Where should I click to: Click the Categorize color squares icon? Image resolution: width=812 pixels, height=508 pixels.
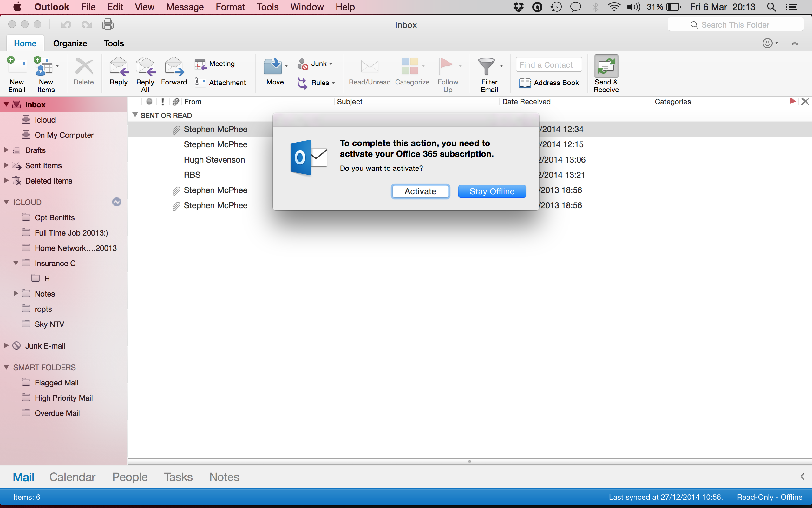click(x=409, y=66)
